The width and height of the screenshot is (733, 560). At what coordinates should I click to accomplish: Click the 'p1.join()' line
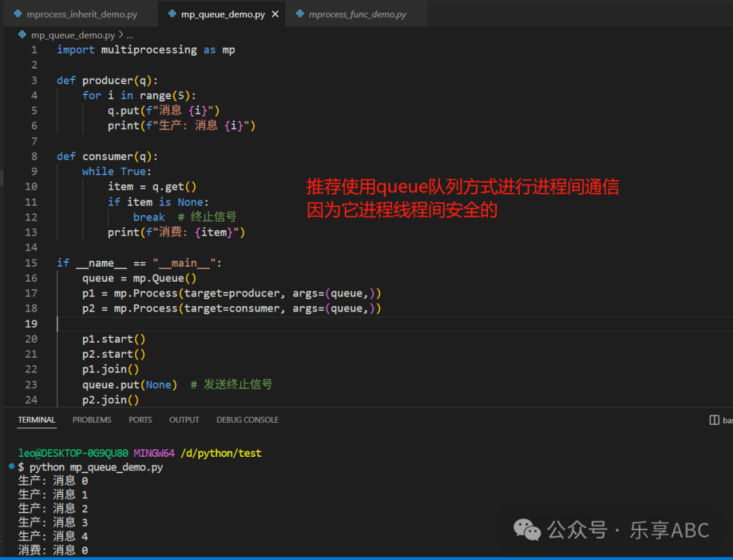tap(111, 369)
